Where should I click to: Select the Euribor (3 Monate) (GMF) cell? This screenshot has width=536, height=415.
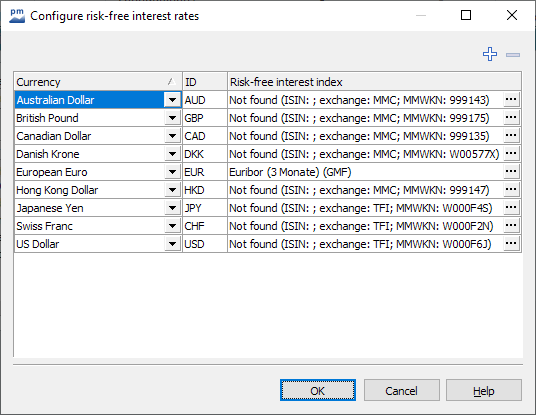point(365,172)
